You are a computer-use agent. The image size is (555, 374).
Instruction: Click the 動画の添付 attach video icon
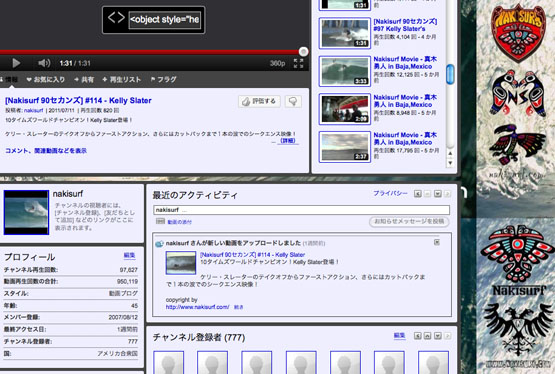160,221
